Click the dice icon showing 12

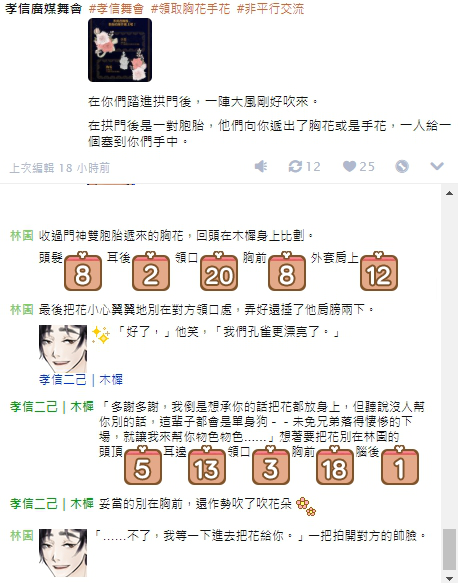379,271
